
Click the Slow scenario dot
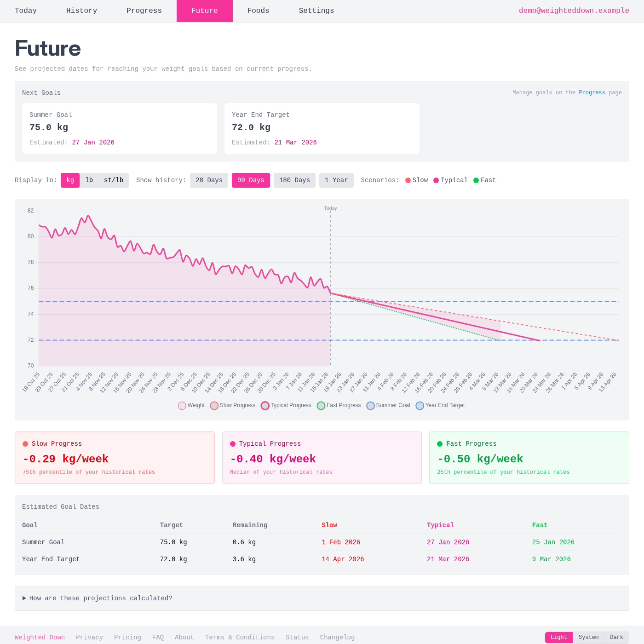pos(408,180)
